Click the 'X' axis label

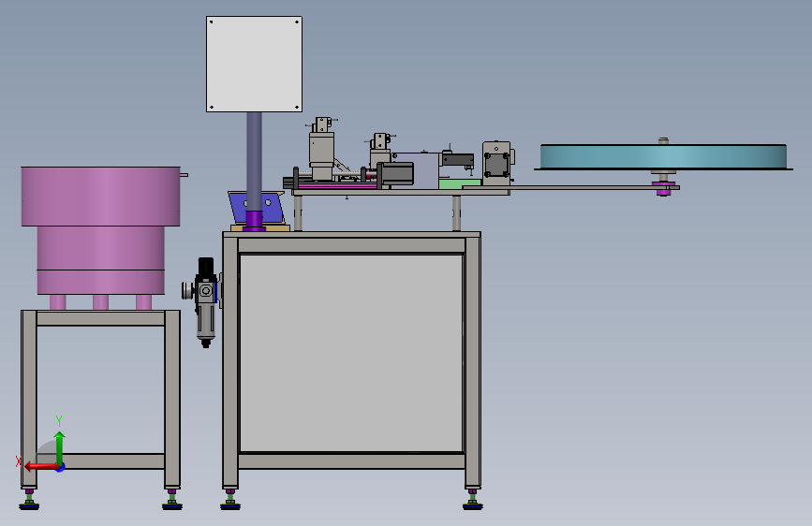(x=19, y=461)
